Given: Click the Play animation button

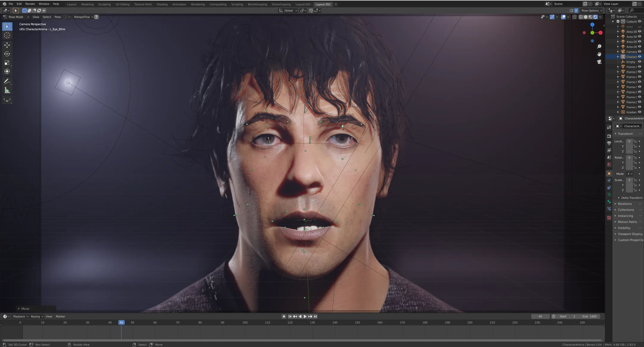Looking at the screenshot, I should click(304, 316).
